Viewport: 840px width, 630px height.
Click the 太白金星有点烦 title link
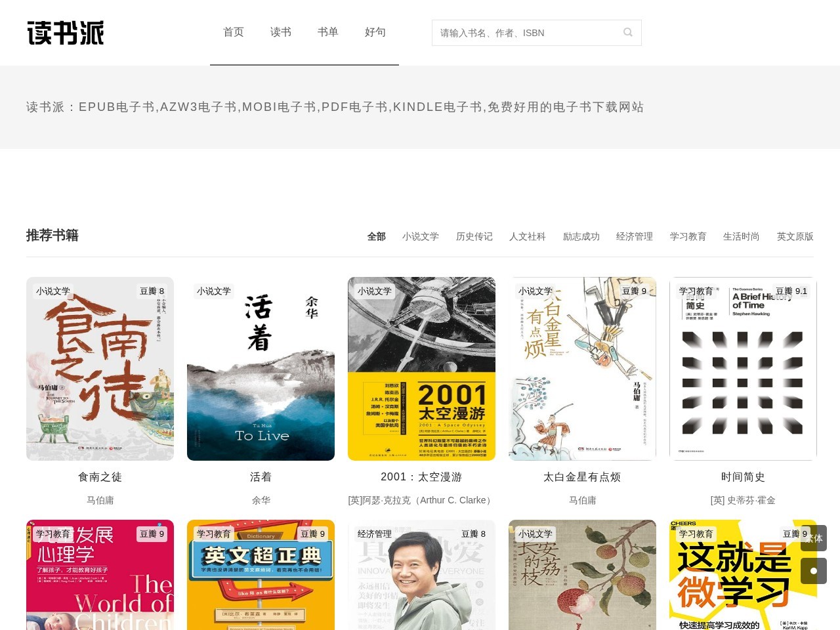(582, 477)
